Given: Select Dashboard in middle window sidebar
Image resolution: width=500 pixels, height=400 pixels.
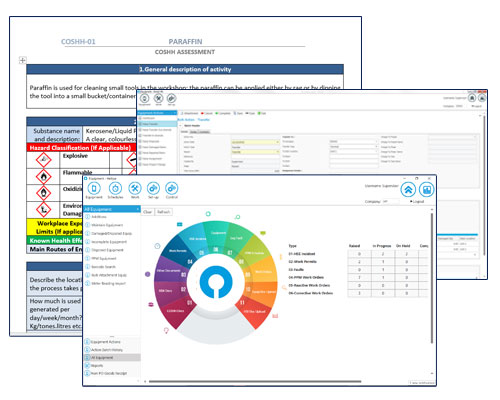Looking at the screenshot, I should tap(149, 118).
